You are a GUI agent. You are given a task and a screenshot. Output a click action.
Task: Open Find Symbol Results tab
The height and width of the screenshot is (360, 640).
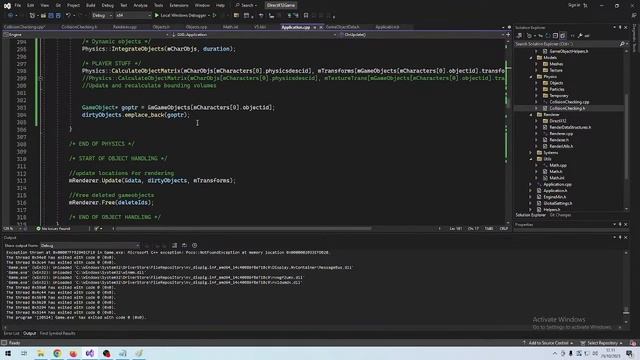pos(58,333)
